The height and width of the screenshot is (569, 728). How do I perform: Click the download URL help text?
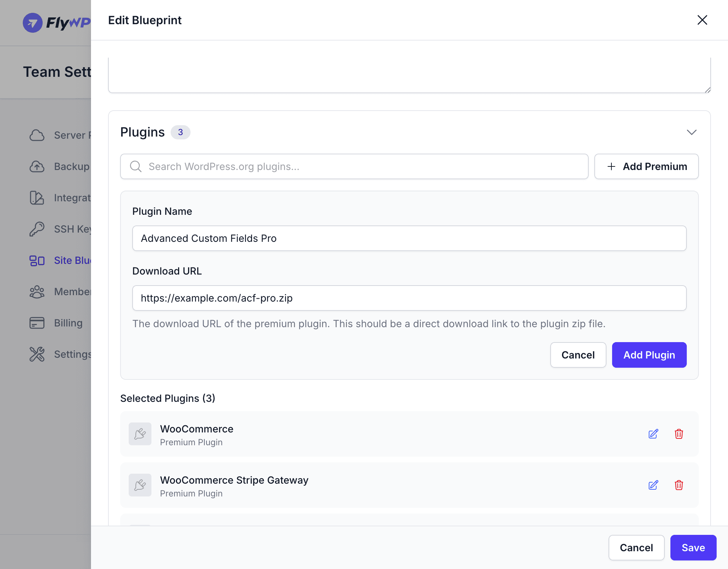(369, 324)
